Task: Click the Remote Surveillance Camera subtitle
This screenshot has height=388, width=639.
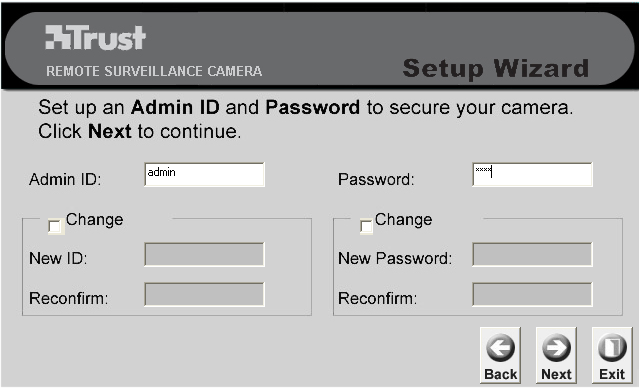Action: click(154, 71)
